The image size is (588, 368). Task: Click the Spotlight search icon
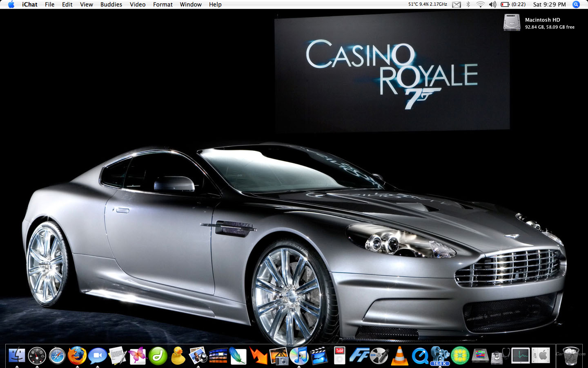point(576,4)
